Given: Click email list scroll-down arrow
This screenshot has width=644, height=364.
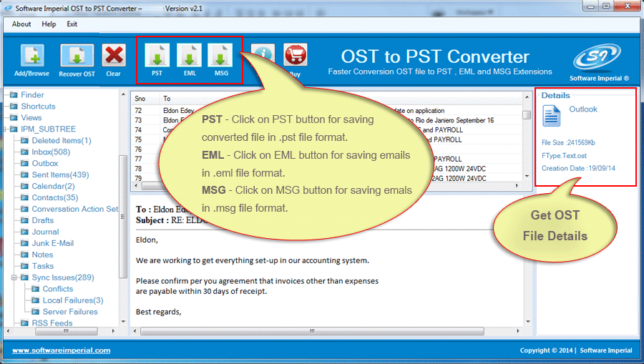Looking at the screenshot, I should (x=527, y=177).
